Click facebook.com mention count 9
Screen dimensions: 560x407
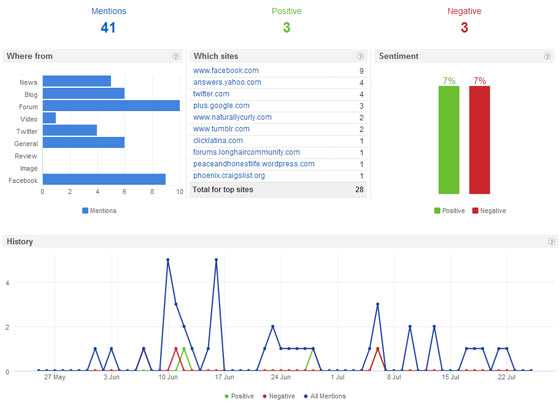(361, 71)
